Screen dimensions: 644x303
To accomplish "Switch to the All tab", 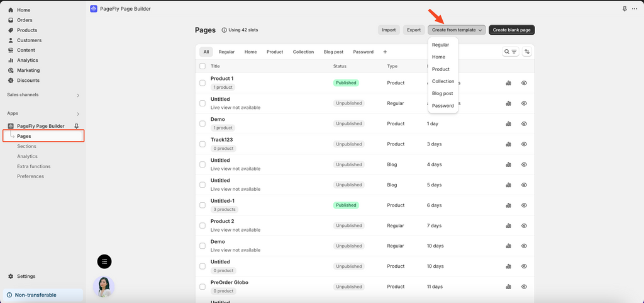I will coord(206,52).
